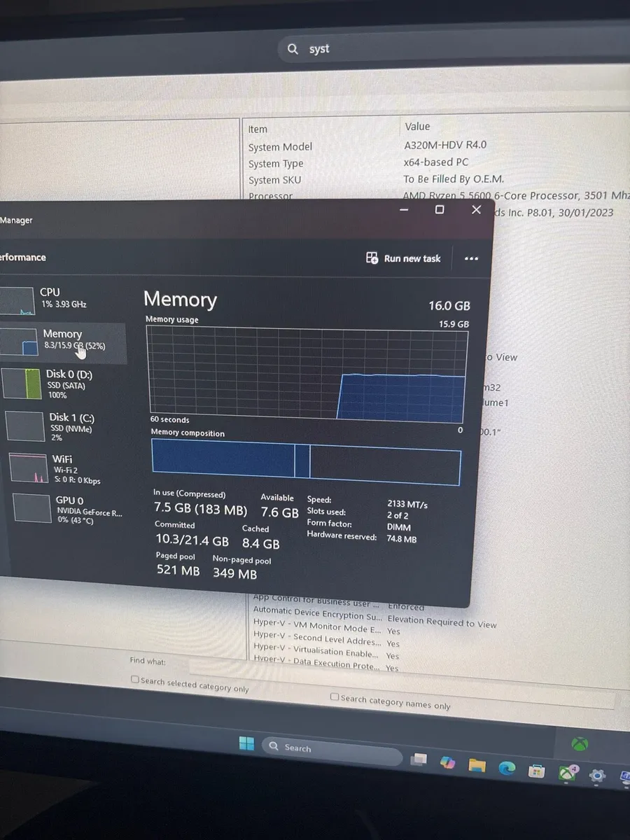Click the '74.8 MB' hardware reserved value
Image resolution: width=630 pixels, height=840 pixels.
pyautogui.click(x=402, y=540)
